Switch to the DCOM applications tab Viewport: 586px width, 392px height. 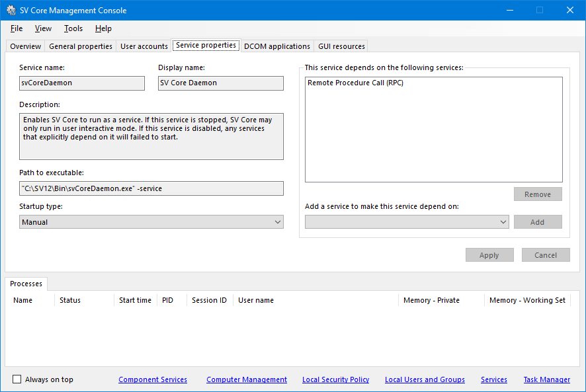(277, 46)
